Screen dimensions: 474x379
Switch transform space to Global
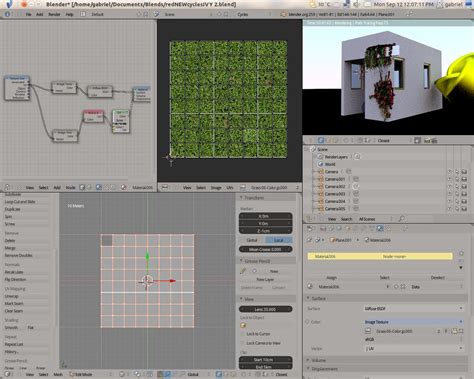(252, 240)
